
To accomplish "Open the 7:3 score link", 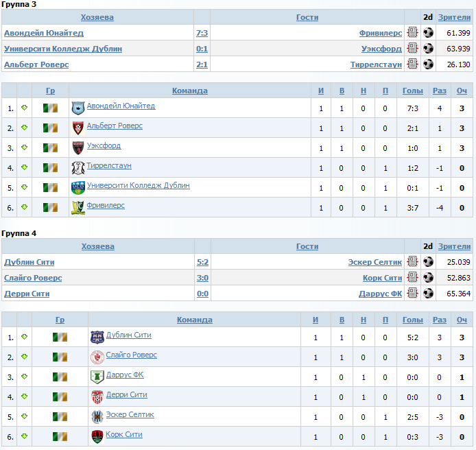I will [x=202, y=33].
